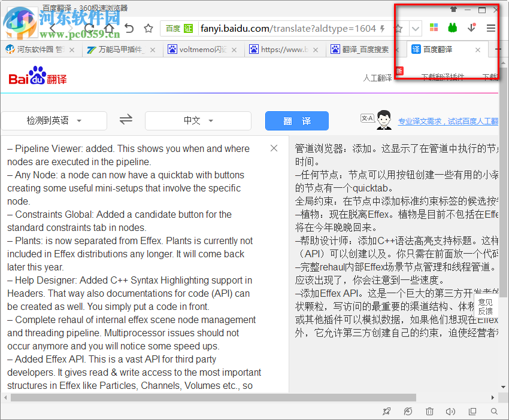Viewport: 509px width, 420px height.
Task: Toggle the eye-protection mode icon at bottom
Action: pyautogui.click(x=408, y=411)
